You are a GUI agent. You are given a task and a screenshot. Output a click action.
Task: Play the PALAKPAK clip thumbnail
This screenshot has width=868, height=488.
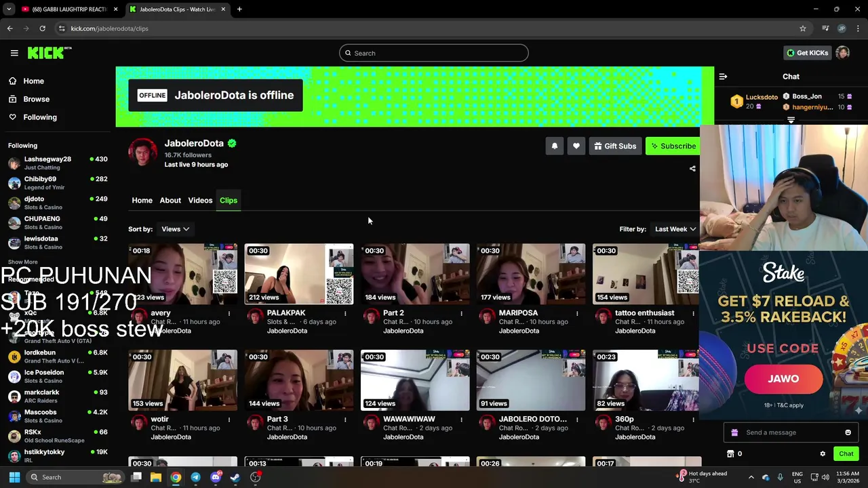(x=299, y=274)
